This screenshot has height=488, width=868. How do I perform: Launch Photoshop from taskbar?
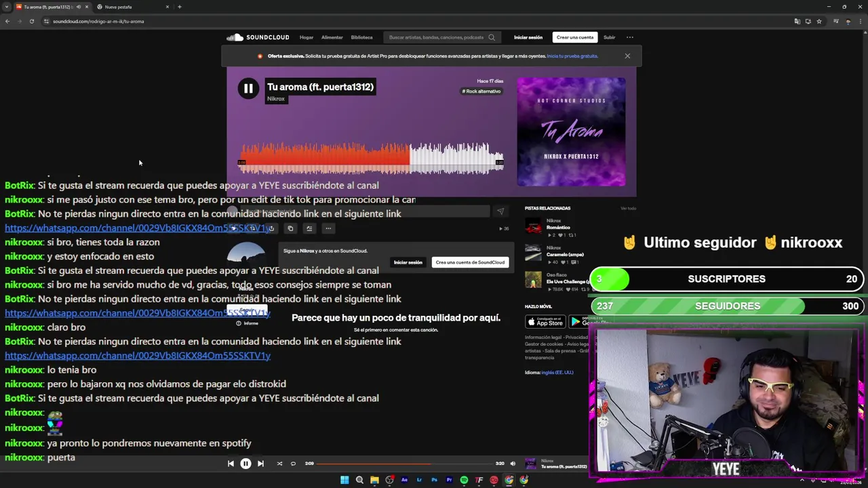(x=434, y=480)
